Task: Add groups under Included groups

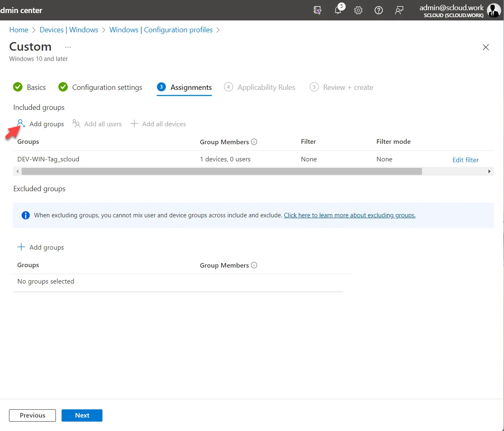Action: coord(40,124)
